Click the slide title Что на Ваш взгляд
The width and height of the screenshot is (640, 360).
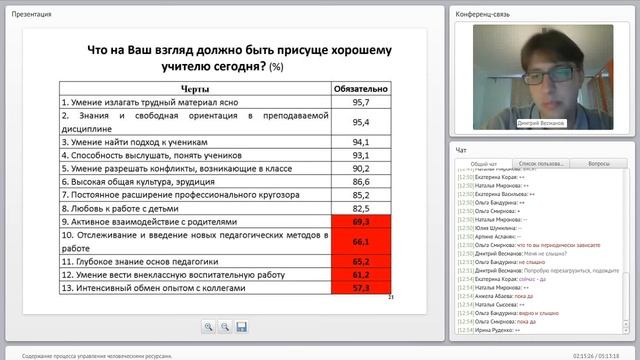(239, 58)
